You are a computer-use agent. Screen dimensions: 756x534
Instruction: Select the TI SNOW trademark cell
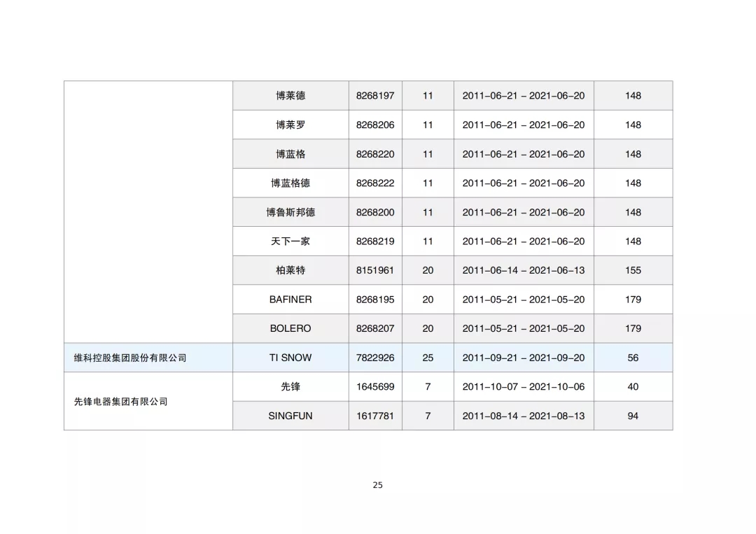pyautogui.click(x=290, y=358)
